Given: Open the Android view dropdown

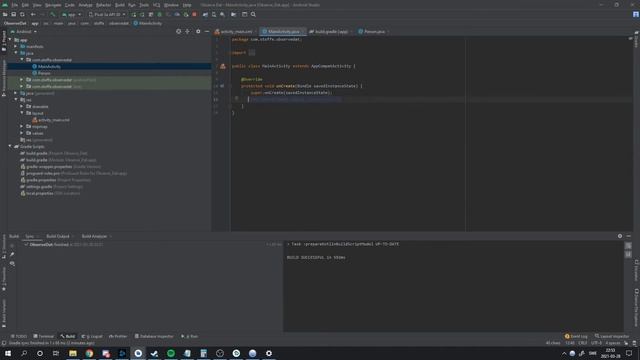Looking at the screenshot, I should pyautogui.click(x=24, y=31).
